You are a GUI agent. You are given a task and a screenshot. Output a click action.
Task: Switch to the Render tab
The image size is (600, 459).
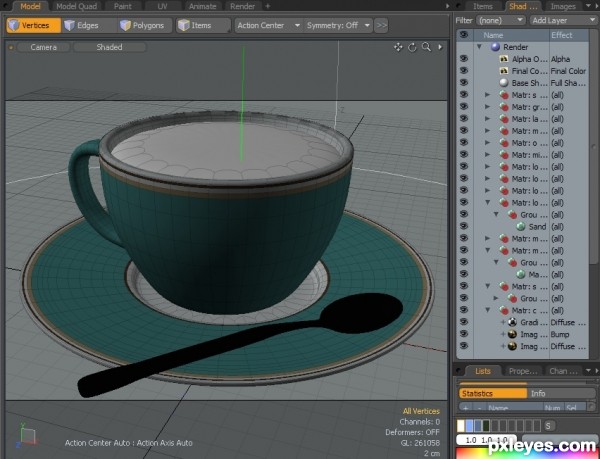point(243,6)
